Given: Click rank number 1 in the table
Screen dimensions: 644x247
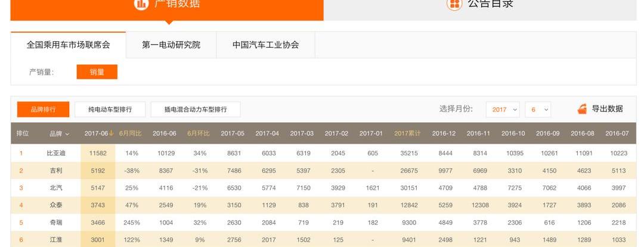Looking at the screenshot, I should pyautogui.click(x=21, y=153).
